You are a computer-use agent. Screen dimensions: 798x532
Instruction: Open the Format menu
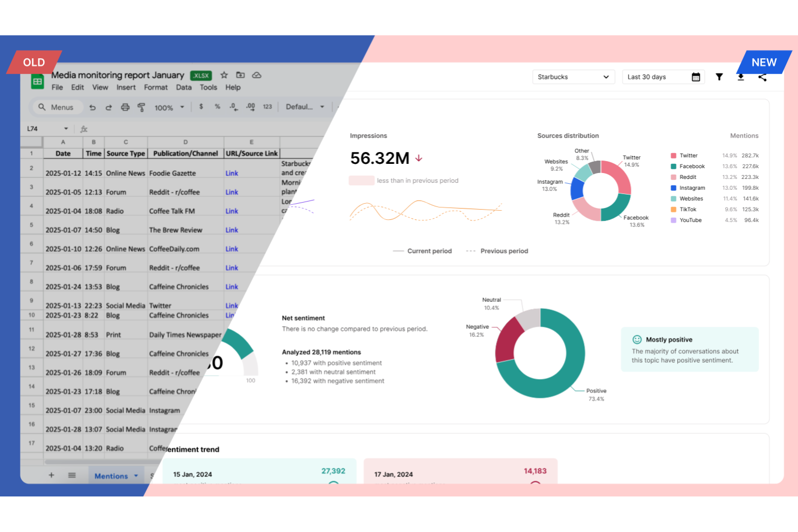156,87
